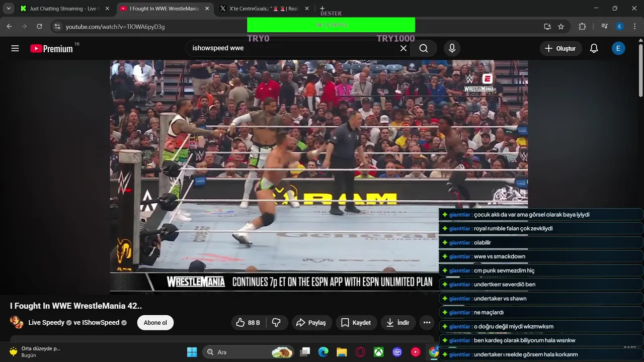The image size is (644, 362).
Task: Close the WWE WrestleMania YouTube tab
Action: [206, 9]
